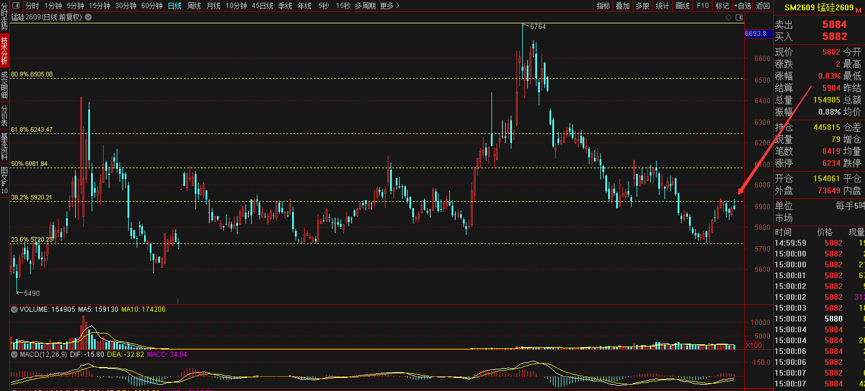Image resolution: width=865 pixels, height=391 pixels.
Task: Open the 指标 indicators tool
Action: [604, 6]
